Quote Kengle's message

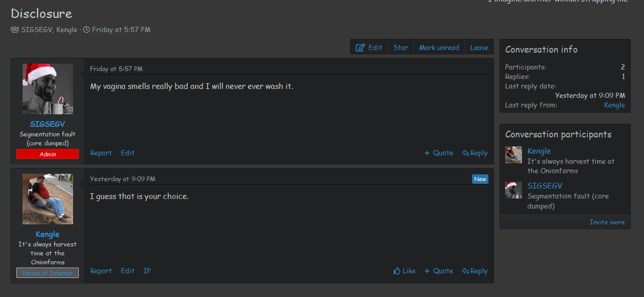pos(438,271)
